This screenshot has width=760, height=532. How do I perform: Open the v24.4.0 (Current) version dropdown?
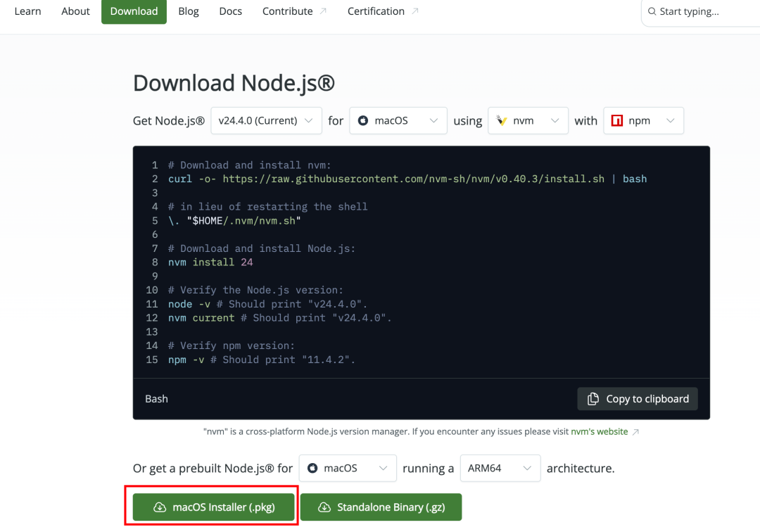tap(266, 120)
